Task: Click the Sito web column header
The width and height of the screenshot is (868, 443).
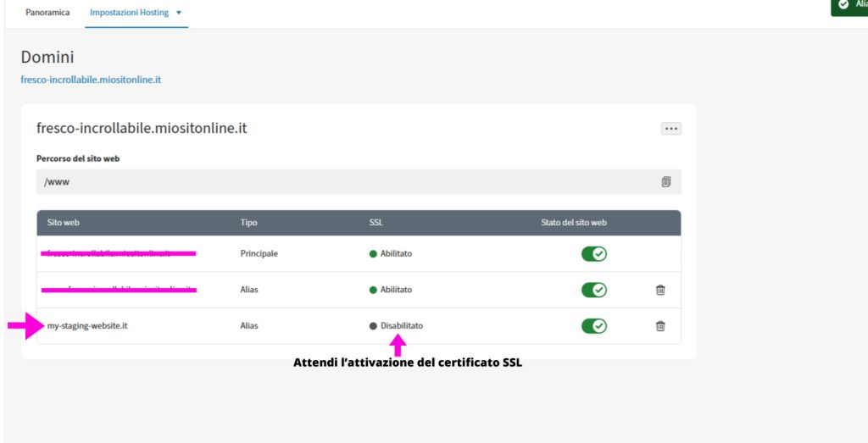Action: (64, 223)
